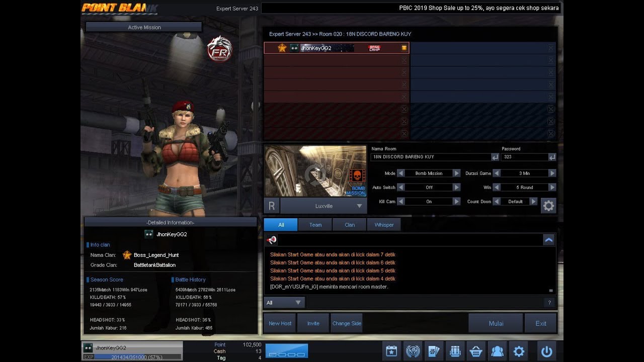
Task: Click the EXP progress bar
Action: 137,356
